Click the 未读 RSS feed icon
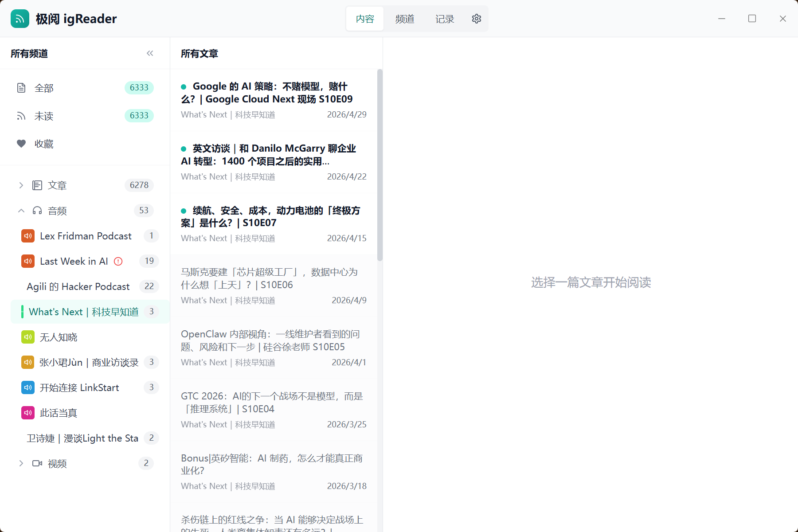Image resolution: width=798 pixels, height=532 pixels. (x=21, y=116)
